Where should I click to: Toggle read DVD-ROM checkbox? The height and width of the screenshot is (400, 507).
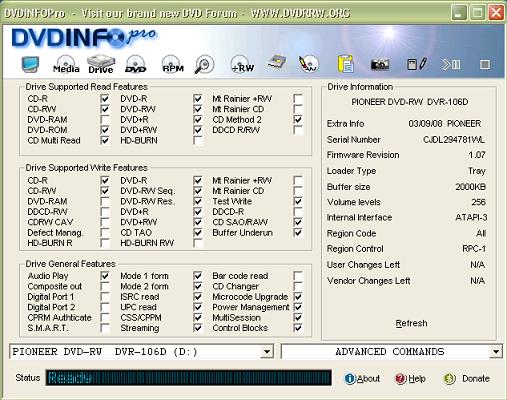pos(105,130)
